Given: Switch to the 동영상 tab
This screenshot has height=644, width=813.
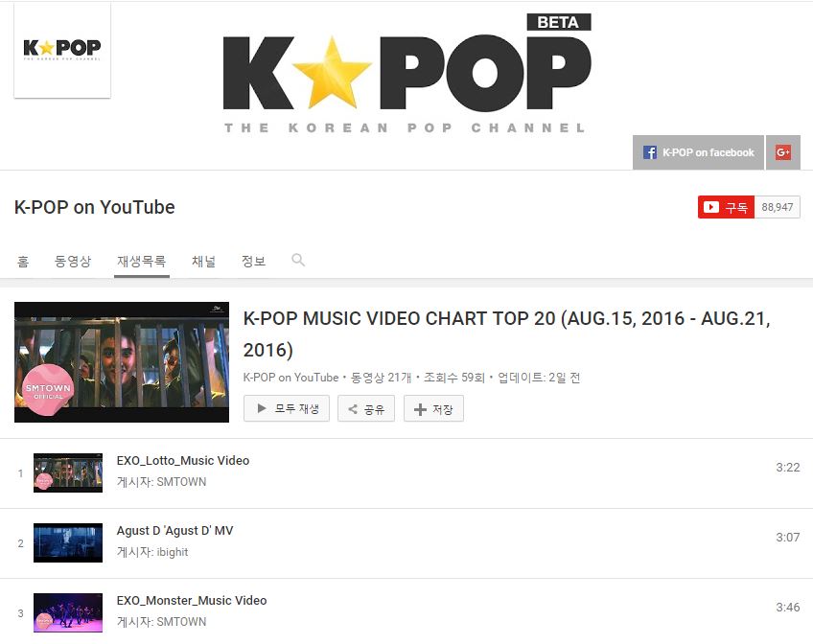Looking at the screenshot, I should point(73,261).
